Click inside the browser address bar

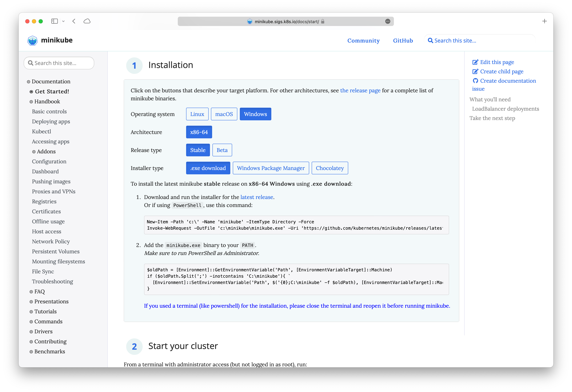coord(285,21)
